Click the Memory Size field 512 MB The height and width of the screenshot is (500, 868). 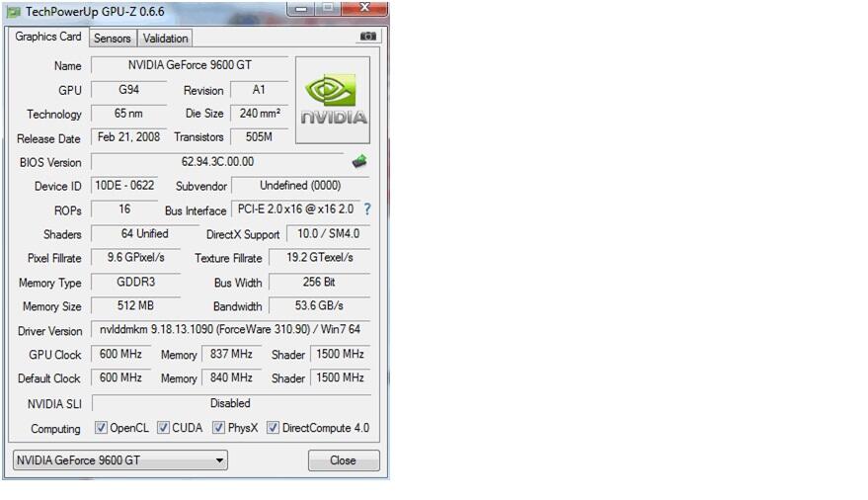(135, 305)
